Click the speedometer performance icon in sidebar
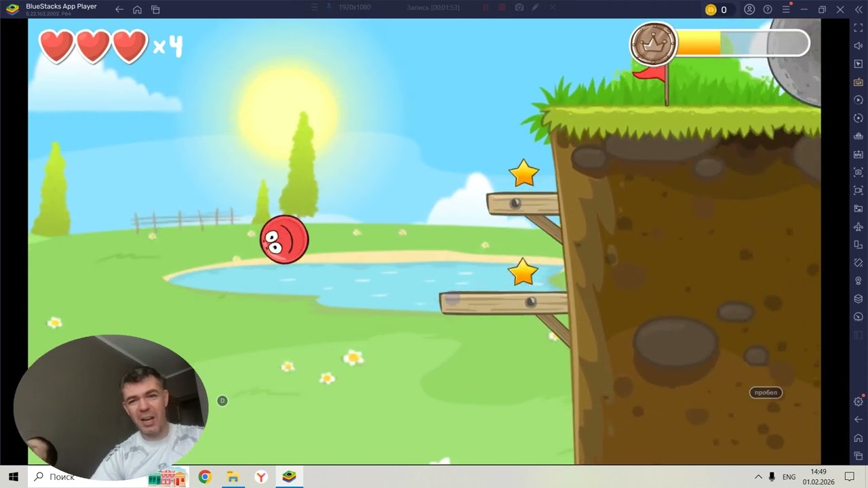This screenshot has width=868, height=488. (x=858, y=317)
